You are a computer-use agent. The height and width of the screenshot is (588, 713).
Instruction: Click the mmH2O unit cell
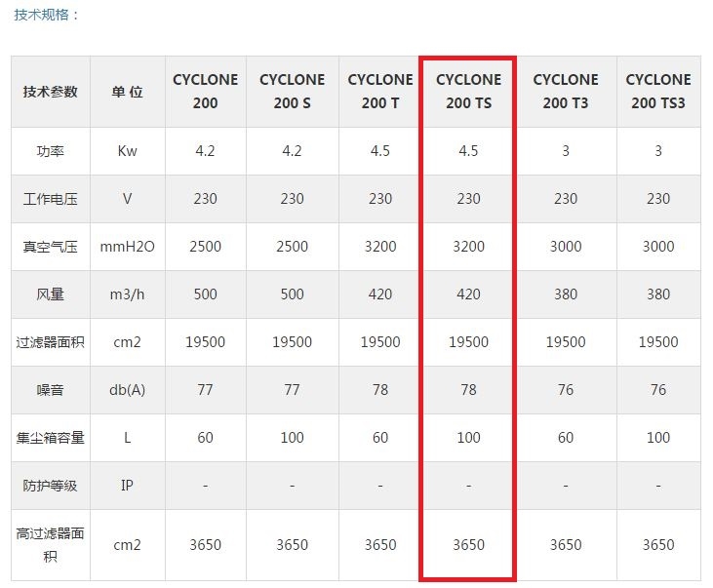(128, 247)
